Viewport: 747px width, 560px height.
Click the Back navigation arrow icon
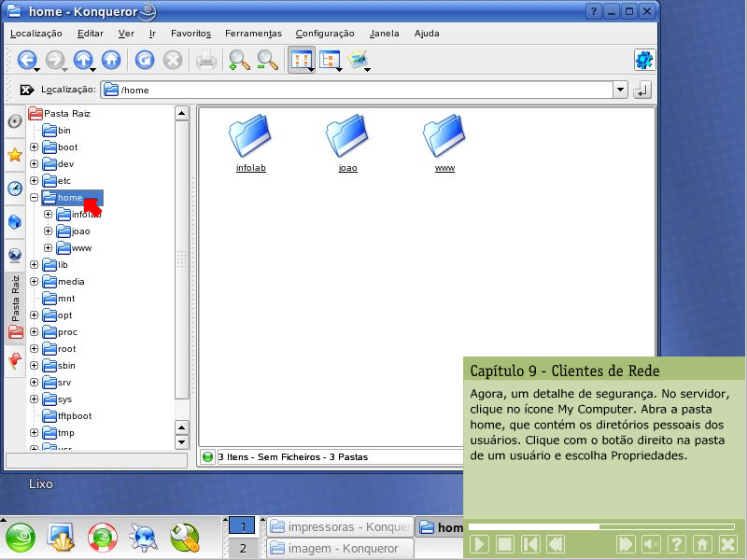26,60
